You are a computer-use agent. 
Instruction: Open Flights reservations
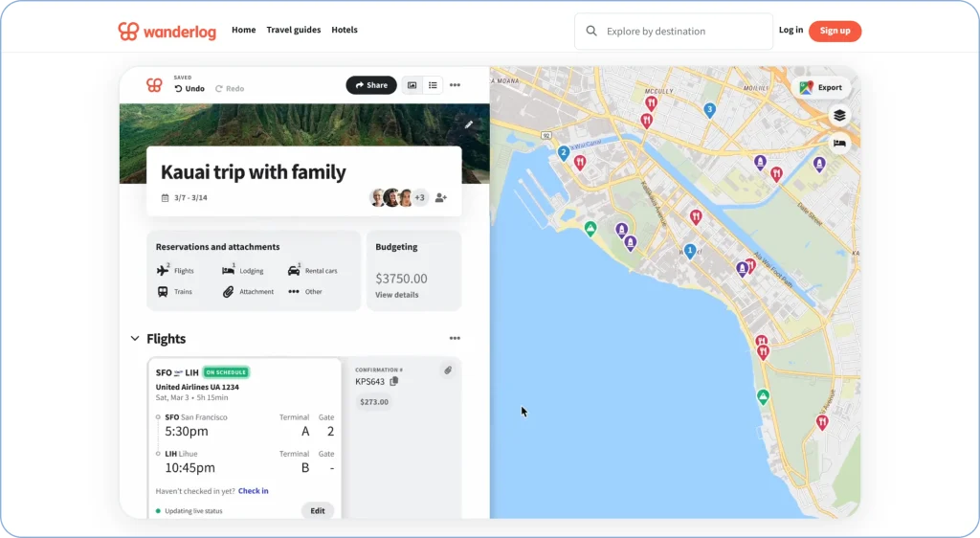tap(175, 271)
